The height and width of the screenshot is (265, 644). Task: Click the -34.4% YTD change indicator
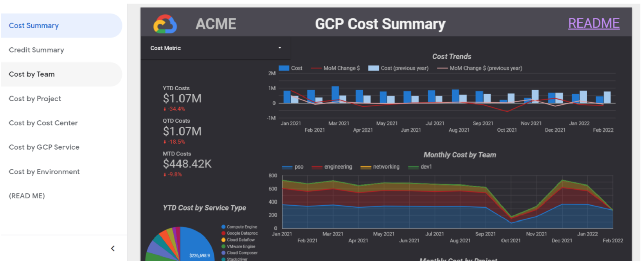[x=174, y=109]
